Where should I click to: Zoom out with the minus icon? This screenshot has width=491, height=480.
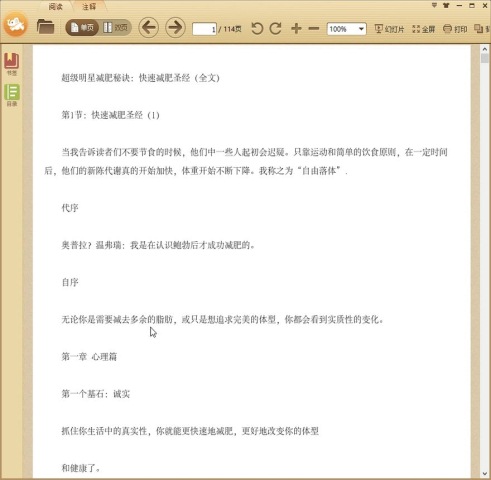click(314, 29)
